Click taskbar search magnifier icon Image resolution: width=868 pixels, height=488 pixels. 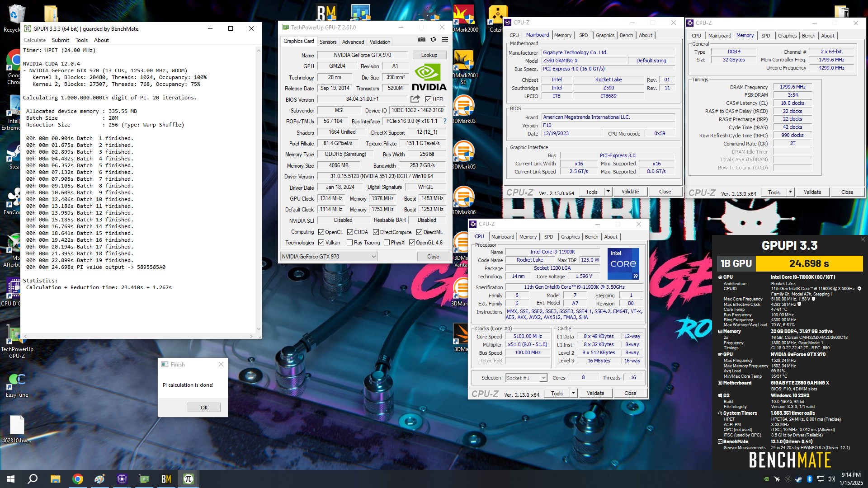pos(33,479)
